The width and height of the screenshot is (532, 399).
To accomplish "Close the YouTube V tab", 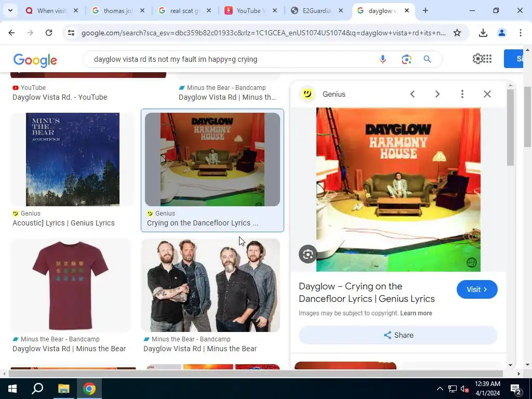I will coord(274,11).
